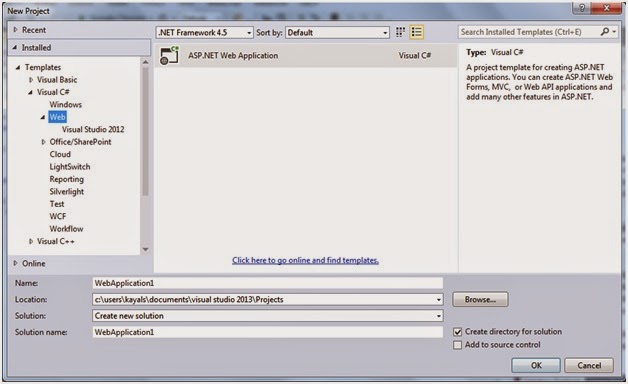Toggle Create directory for solution checkbox

click(x=457, y=332)
